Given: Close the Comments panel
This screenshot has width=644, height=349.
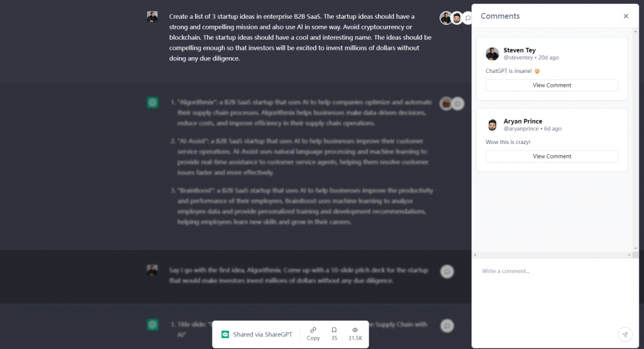Looking at the screenshot, I should [626, 16].
